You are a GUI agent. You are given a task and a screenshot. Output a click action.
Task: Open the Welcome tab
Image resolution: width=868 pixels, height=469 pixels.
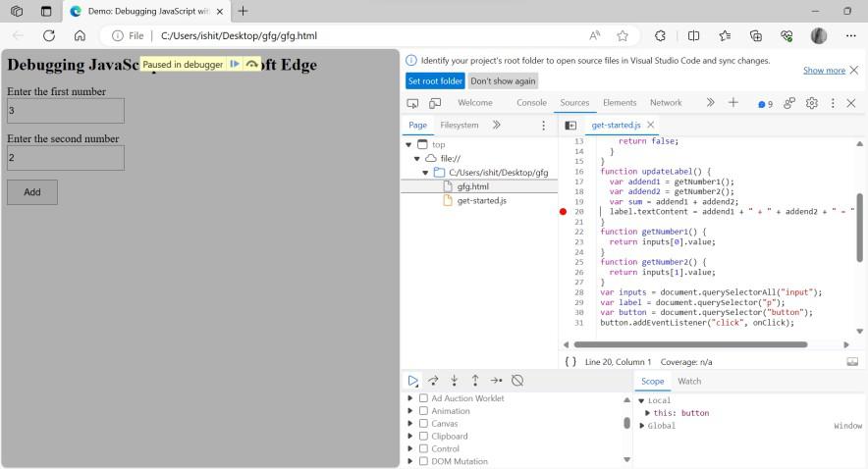pos(475,103)
